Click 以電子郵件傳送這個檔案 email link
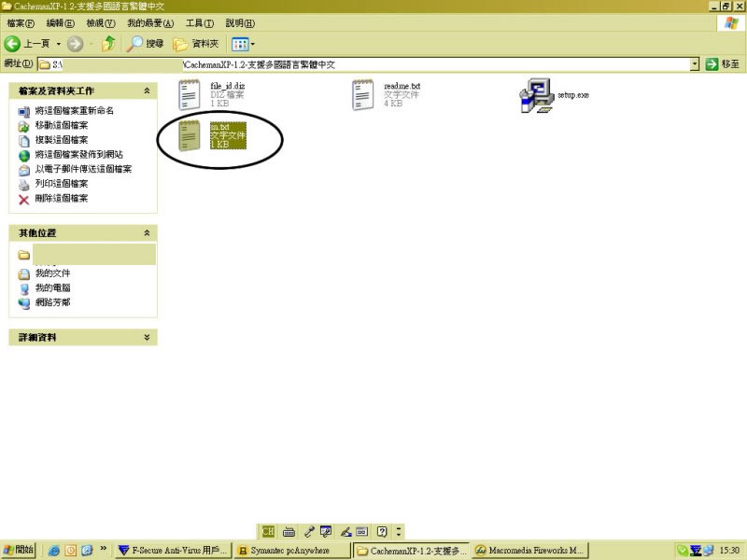Viewport: 747px width, 560px height. [83, 169]
